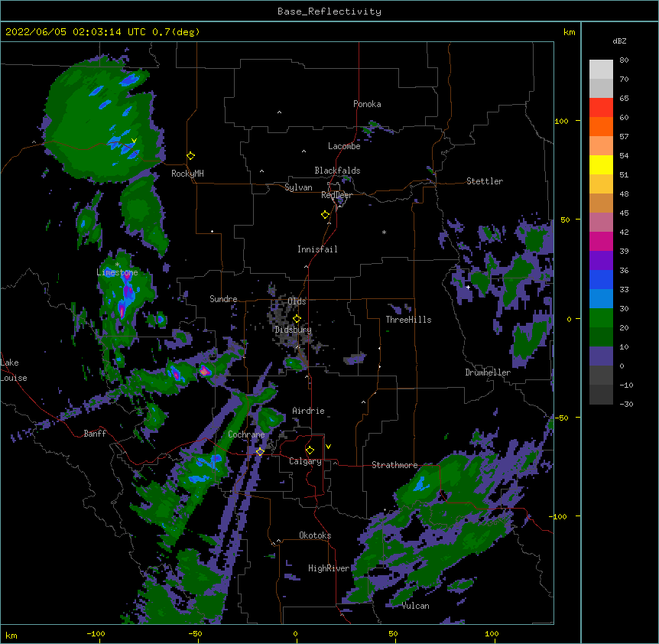Click the yellow diamond marker south of RedDeer
Image resolution: width=659 pixels, height=644 pixels.
point(326,215)
